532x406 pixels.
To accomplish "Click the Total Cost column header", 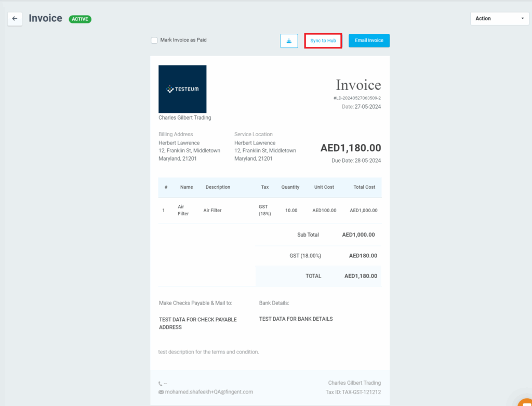I will (x=364, y=187).
